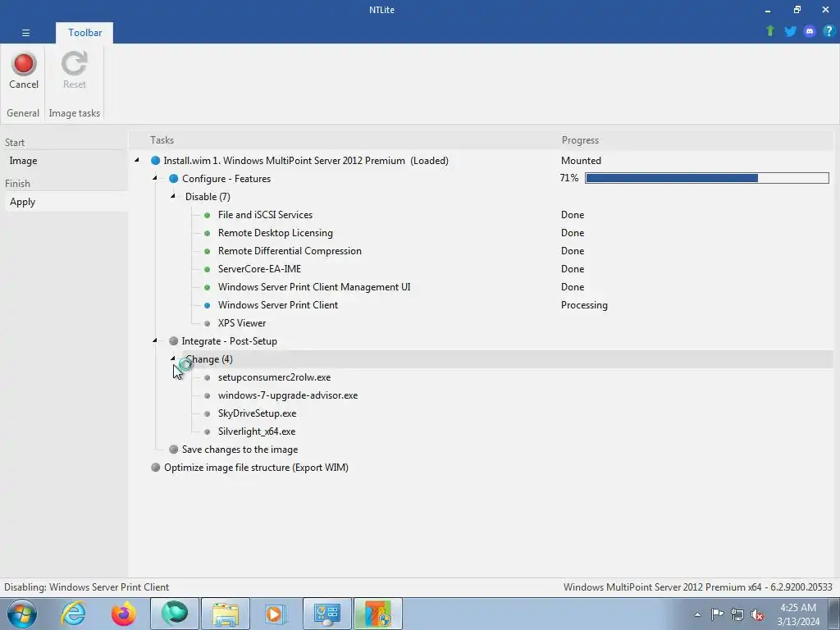
Task: Open the Discord link icon
Action: [x=810, y=31]
